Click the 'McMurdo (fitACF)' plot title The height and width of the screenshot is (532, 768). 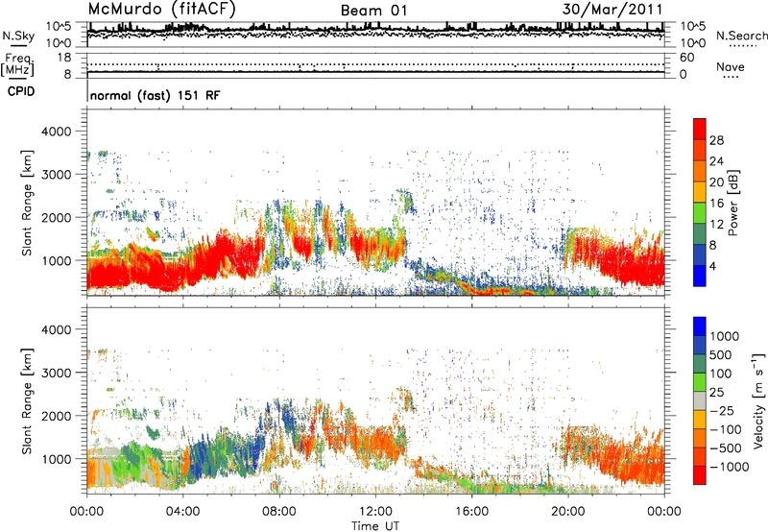161,9
